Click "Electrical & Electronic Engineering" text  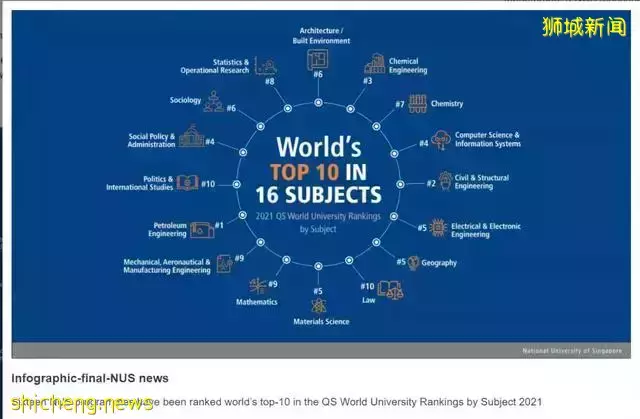(x=486, y=230)
